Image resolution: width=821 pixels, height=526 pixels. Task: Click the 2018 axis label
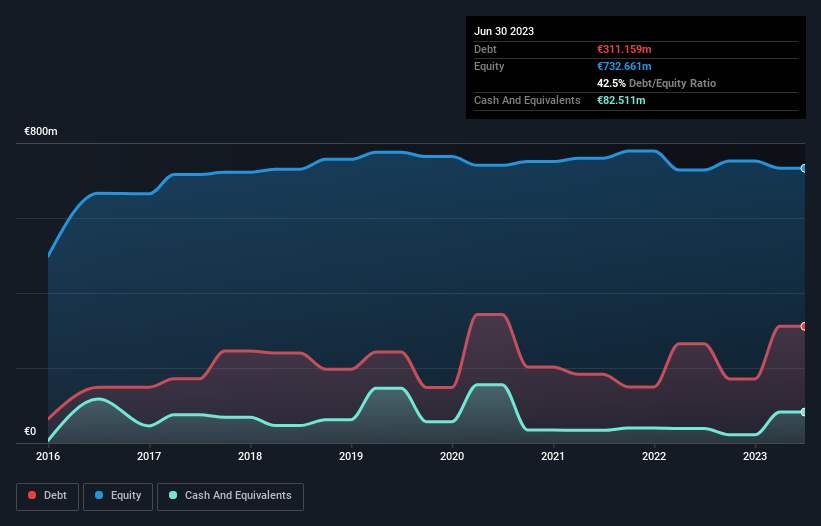point(250,456)
